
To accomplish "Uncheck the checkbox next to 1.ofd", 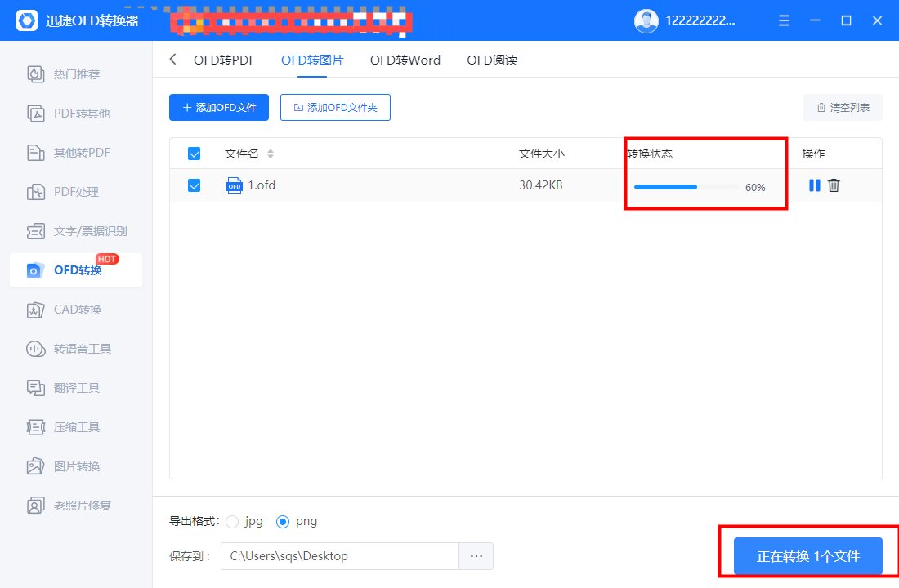I will coord(194,185).
